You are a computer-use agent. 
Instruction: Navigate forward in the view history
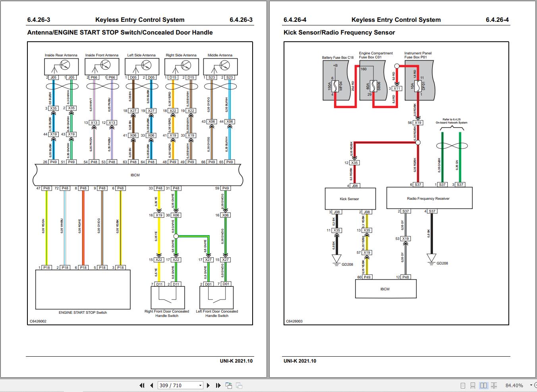(239, 385)
